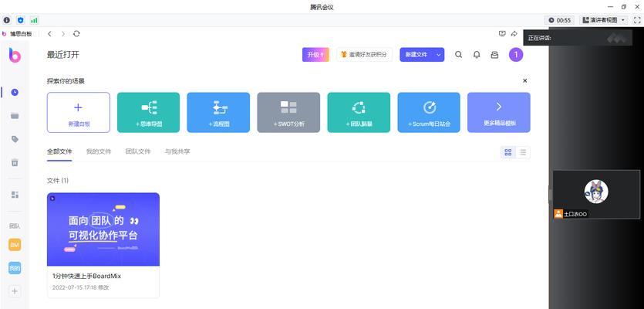
Task: Open meeting info icon in Tencent Meeting
Action: [x=7, y=20]
